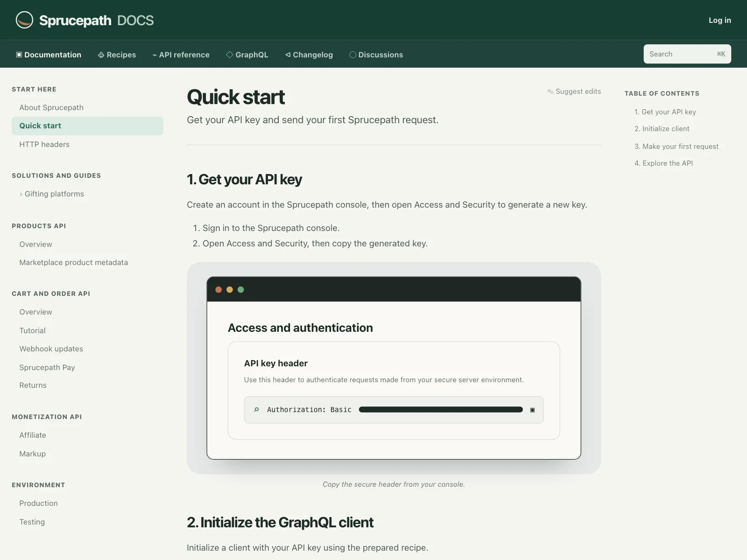Jump to '1. Get your API key' in contents
Viewport: 747px width, 560px height.
665,112
